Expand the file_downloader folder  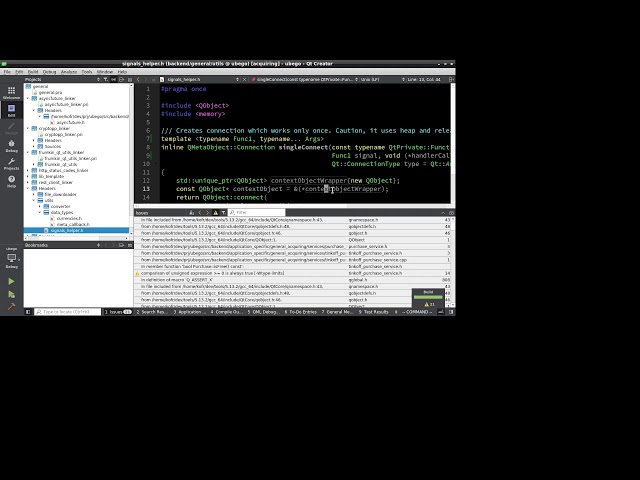(x=34, y=194)
